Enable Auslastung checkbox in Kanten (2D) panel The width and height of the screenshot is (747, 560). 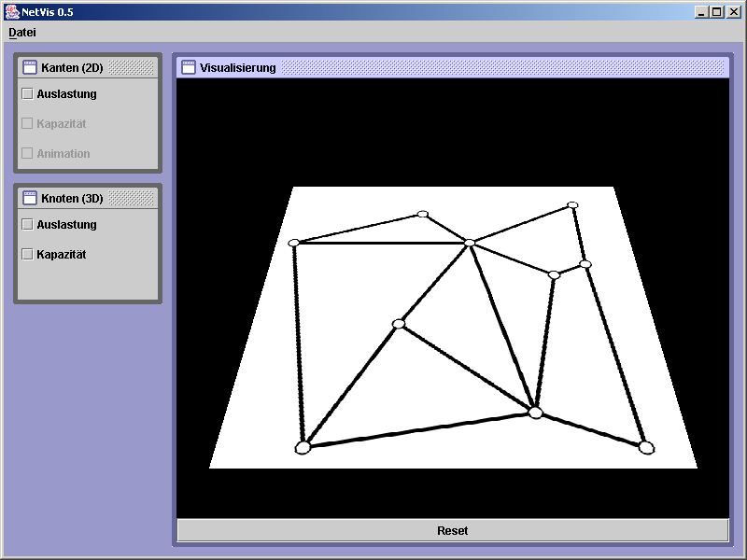(28, 94)
